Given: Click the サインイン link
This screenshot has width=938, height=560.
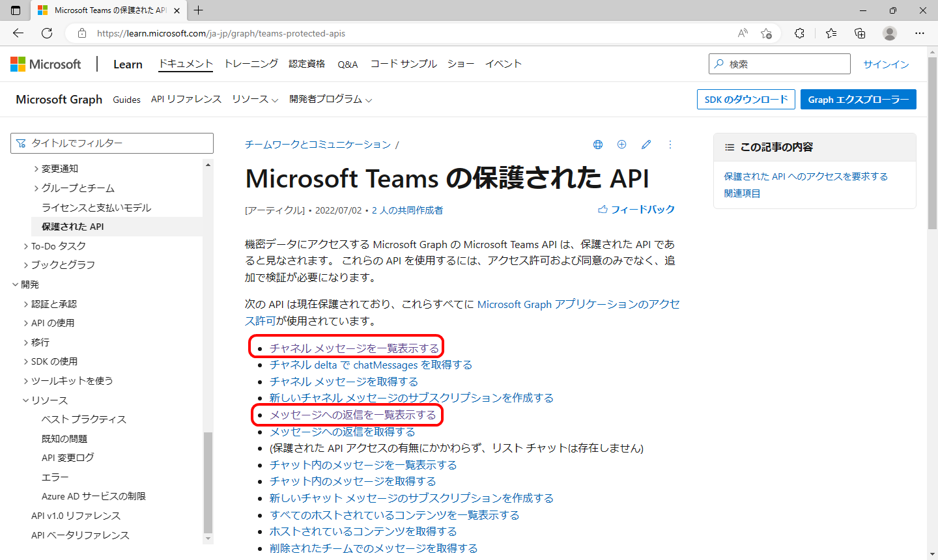Looking at the screenshot, I should [x=886, y=64].
